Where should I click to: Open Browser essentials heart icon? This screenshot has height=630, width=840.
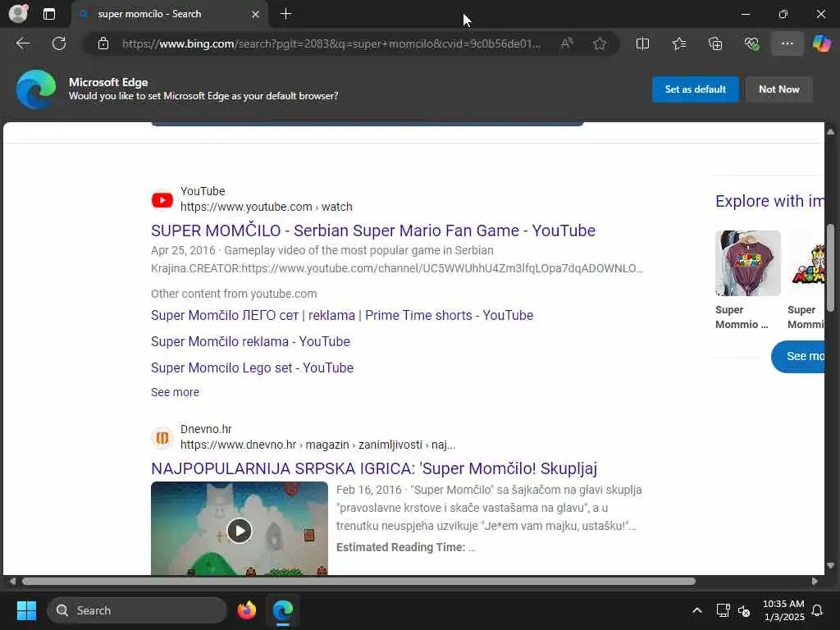pos(751,43)
